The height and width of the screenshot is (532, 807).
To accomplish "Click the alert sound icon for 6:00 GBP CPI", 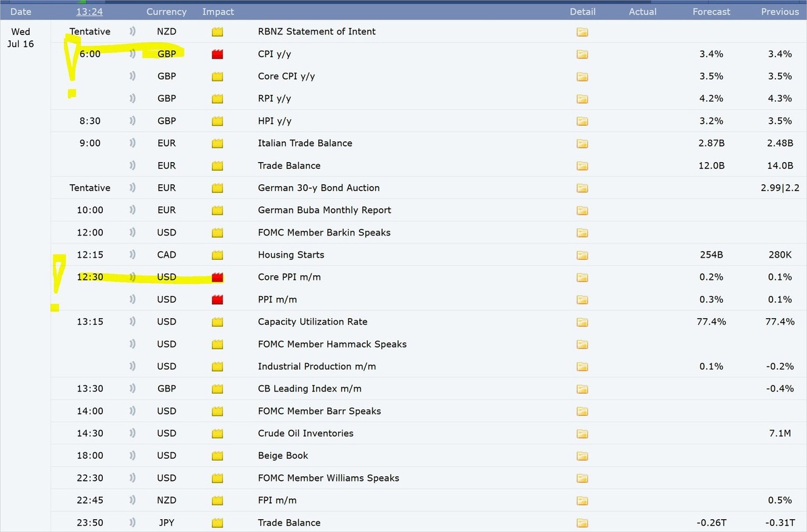I will [132, 54].
